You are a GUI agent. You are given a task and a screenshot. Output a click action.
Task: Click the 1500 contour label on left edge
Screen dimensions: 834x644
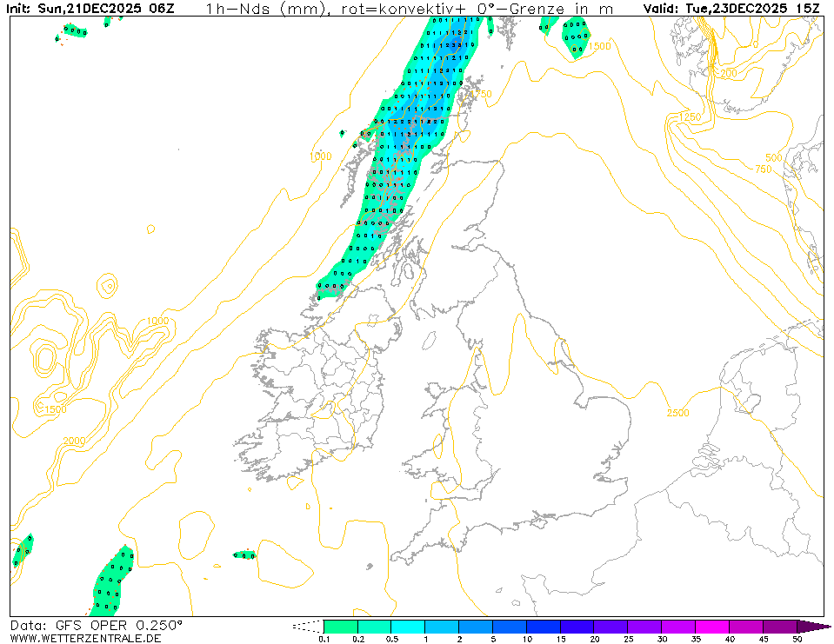[55, 409]
